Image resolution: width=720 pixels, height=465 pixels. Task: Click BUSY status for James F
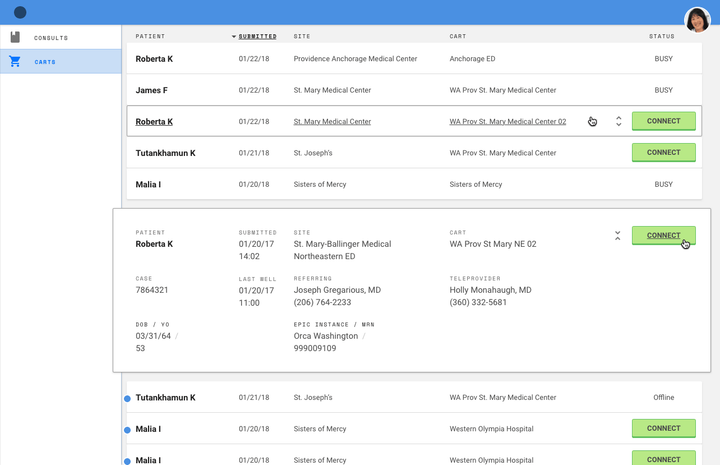664,90
